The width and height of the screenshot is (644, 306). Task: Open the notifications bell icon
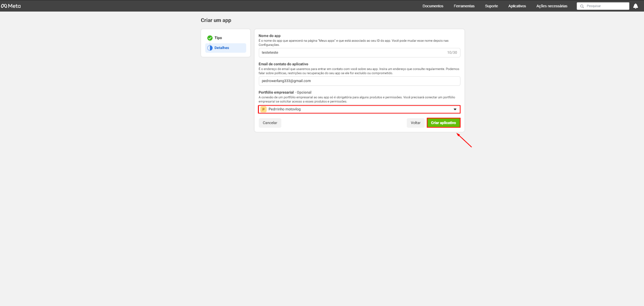pyautogui.click(x=636, y=6)
